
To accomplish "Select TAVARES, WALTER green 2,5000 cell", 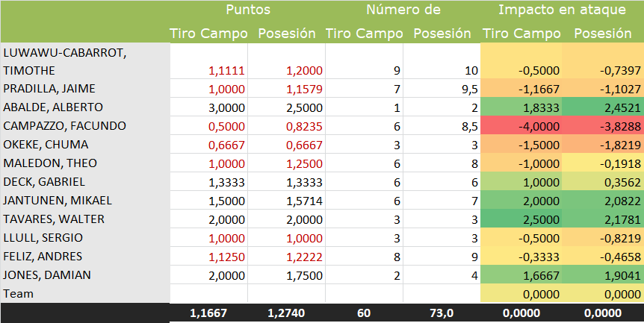I will point(521,219).
